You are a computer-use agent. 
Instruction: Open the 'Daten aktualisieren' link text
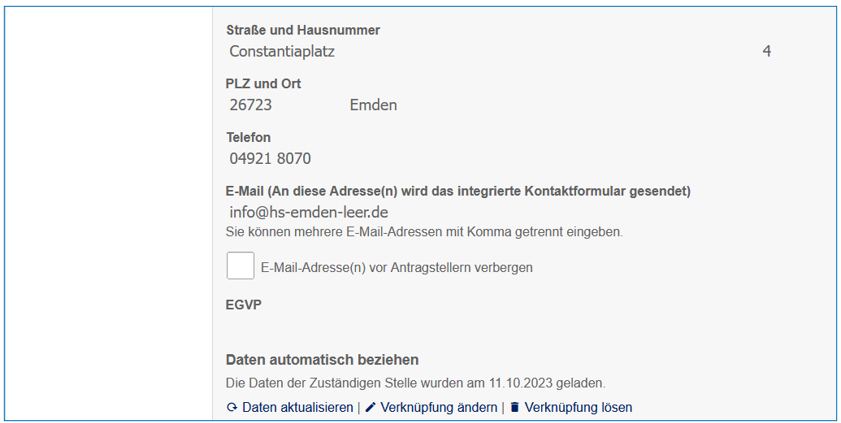[297, 408]
